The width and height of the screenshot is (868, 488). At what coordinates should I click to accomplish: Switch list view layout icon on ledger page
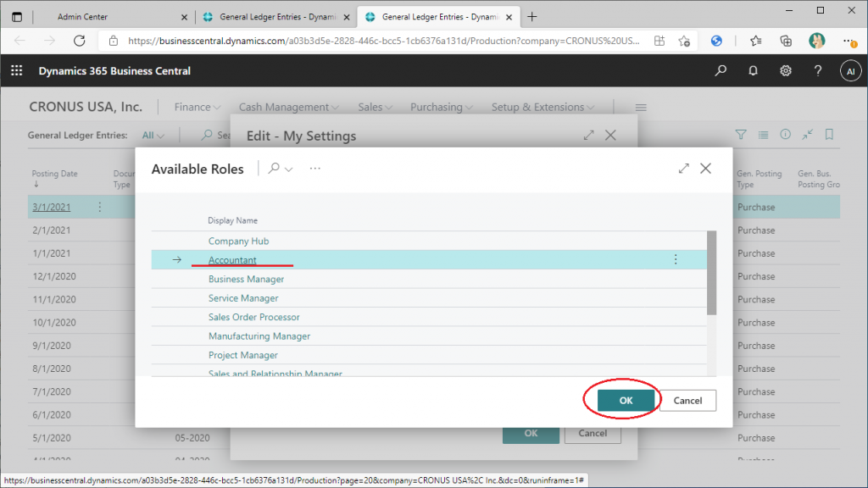[763, 135]
